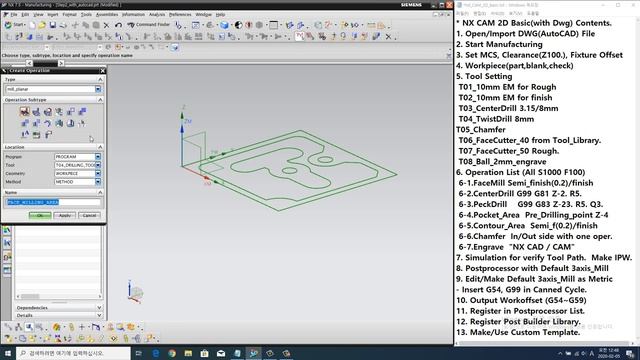Expand the Dependencies panel

point(99,308)
